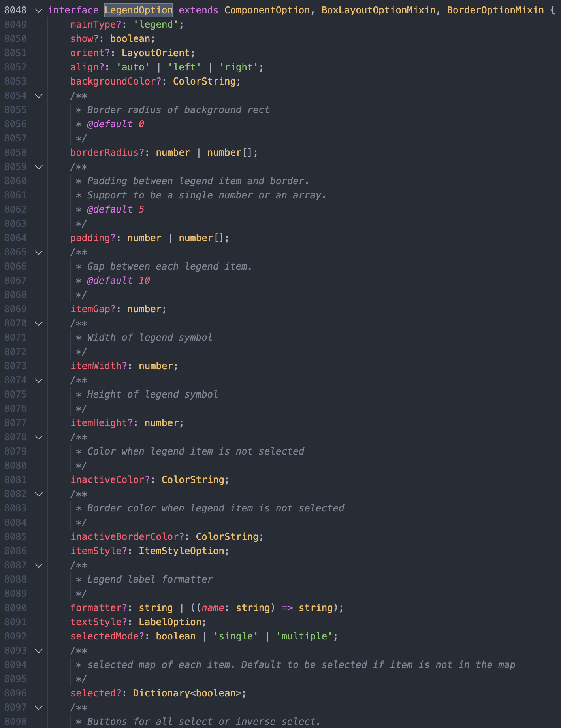The height and width of the screenshot is (728, 561).
Task: Collapse the comment fold at line 8054
Action: pyautogui.click(x=39, y=96)
